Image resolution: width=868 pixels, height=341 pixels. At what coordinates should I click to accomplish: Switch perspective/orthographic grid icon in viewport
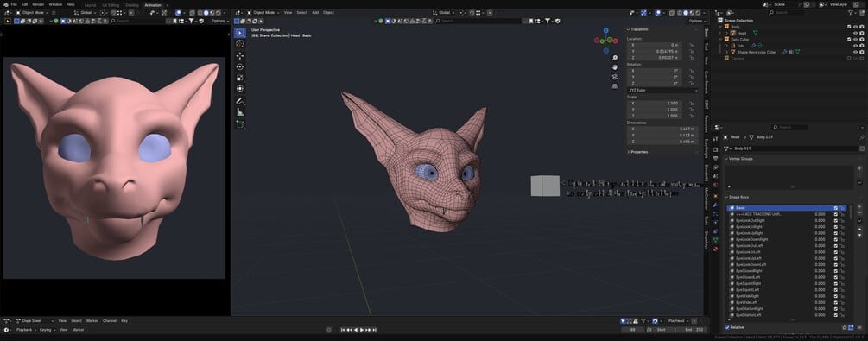pyautogui.click(x=614, y=85)
